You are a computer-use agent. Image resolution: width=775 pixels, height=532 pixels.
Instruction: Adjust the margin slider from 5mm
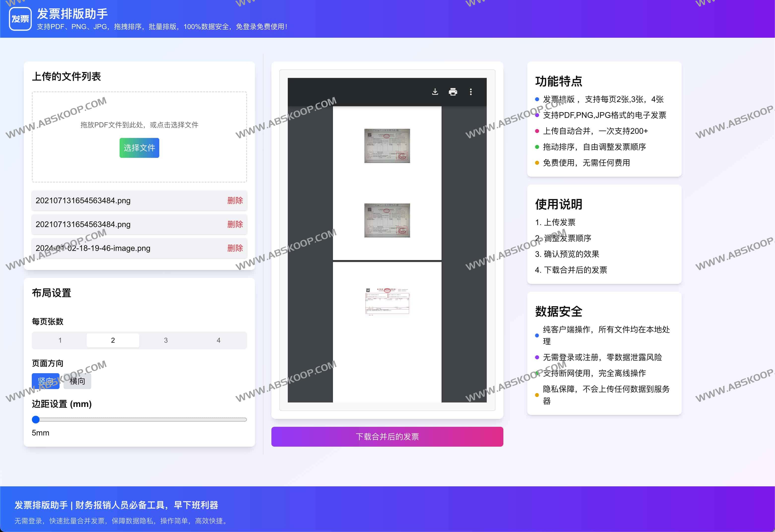(x=36, y=420)
